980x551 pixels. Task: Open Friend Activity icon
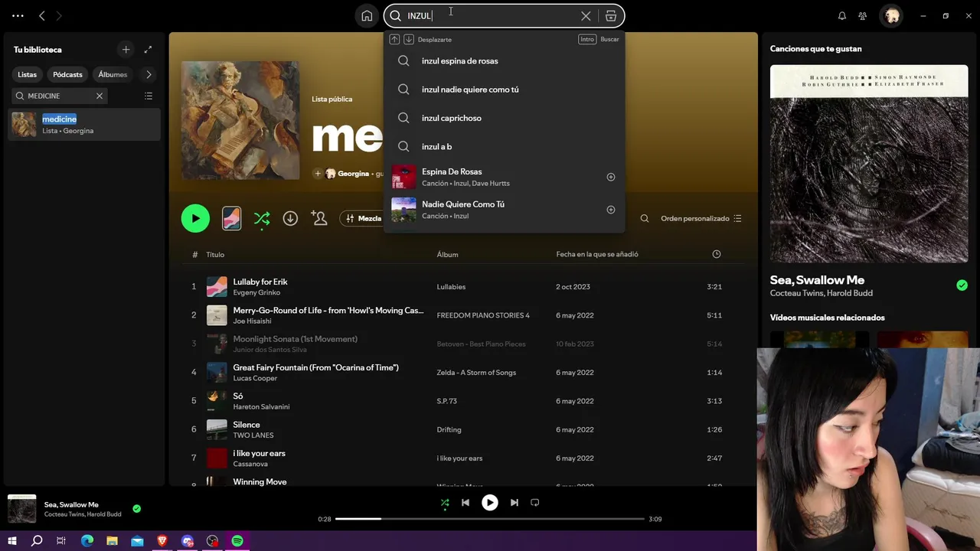point(863,16)
